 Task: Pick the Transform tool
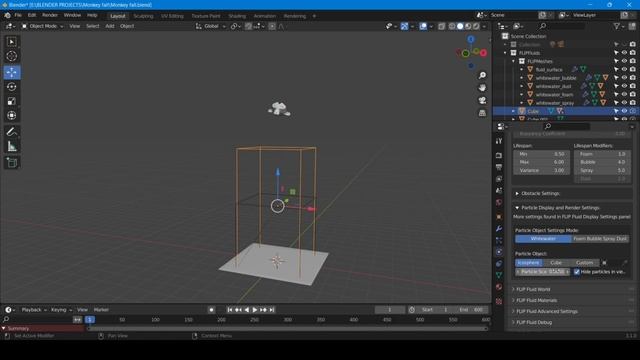click(x=12, y=115)
